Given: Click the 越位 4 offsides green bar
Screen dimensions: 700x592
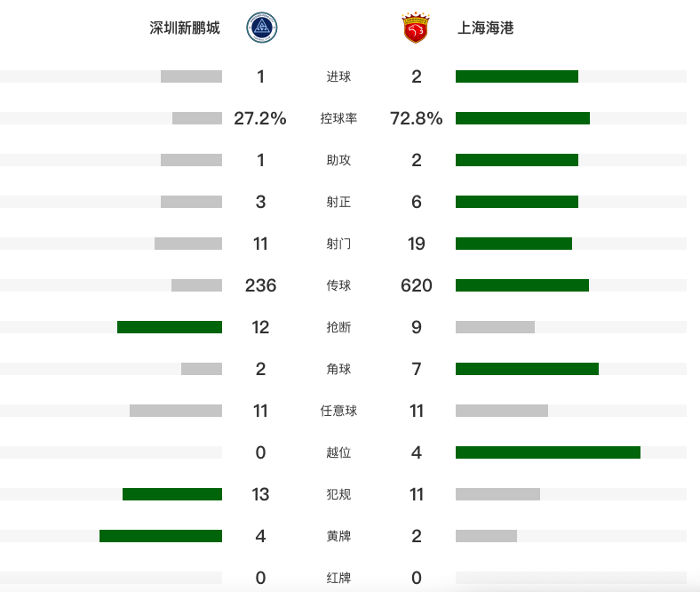Looking at the screenshot, I should [x=548, y=452].
